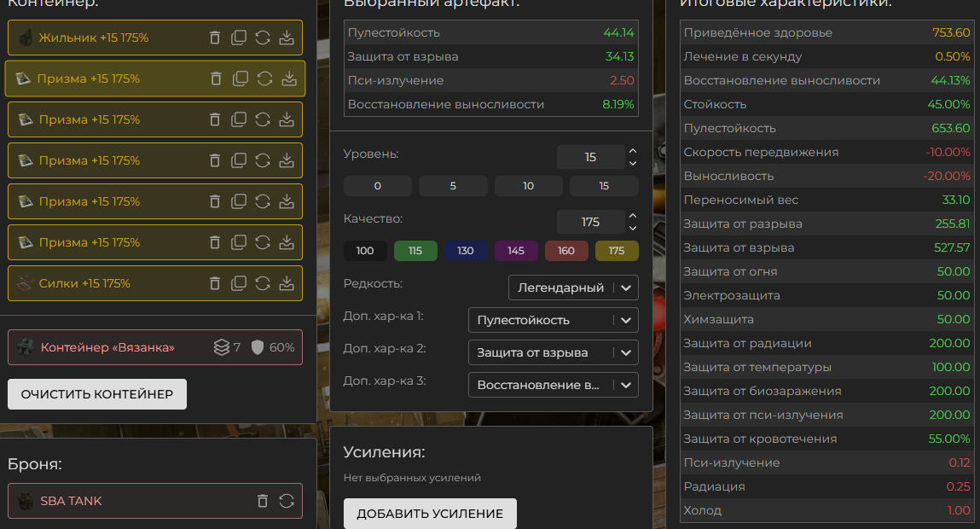The width and height of the screenshot is (980, 529).
Task: Open Доп. хар-ка 1 dropdown with Пулестойкость
Action: tap(553, 320)
